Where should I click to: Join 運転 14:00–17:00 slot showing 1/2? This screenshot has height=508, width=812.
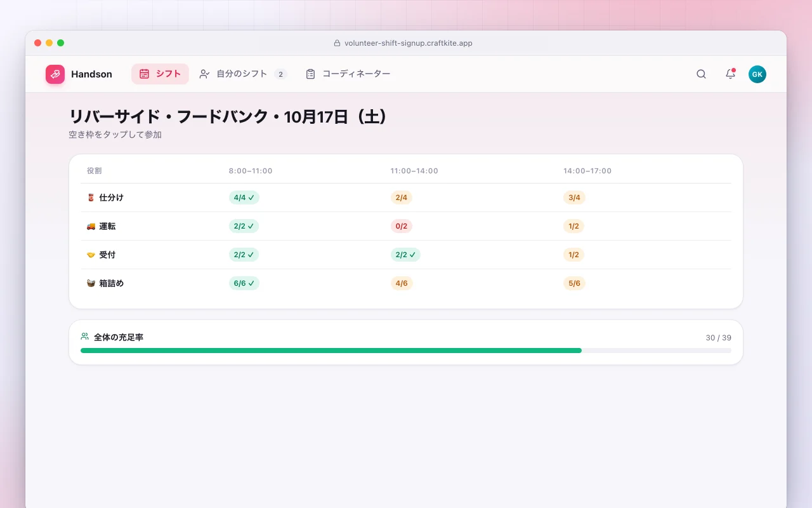(x=574, y=226)
